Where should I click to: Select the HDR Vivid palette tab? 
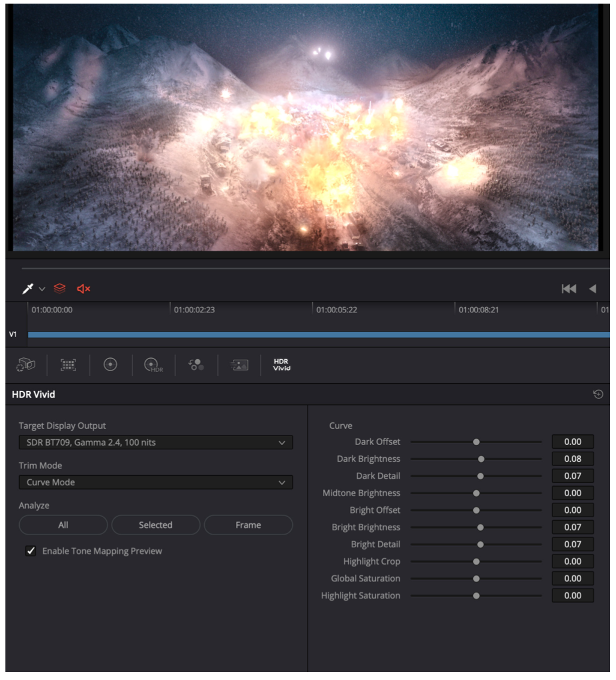[x=282, y=365]
